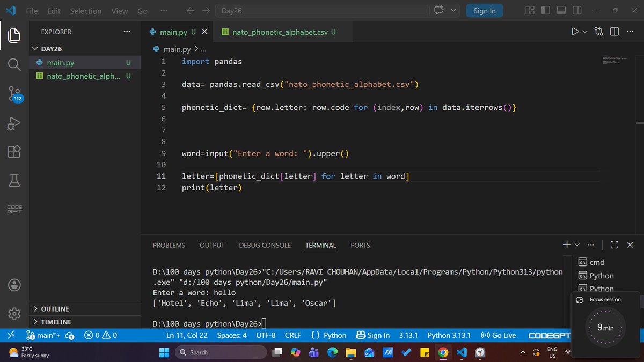The width and height of the screenshot is (644, 362).
Task: Open the Copilot chat icon in title bar
Action: (439, 11)
